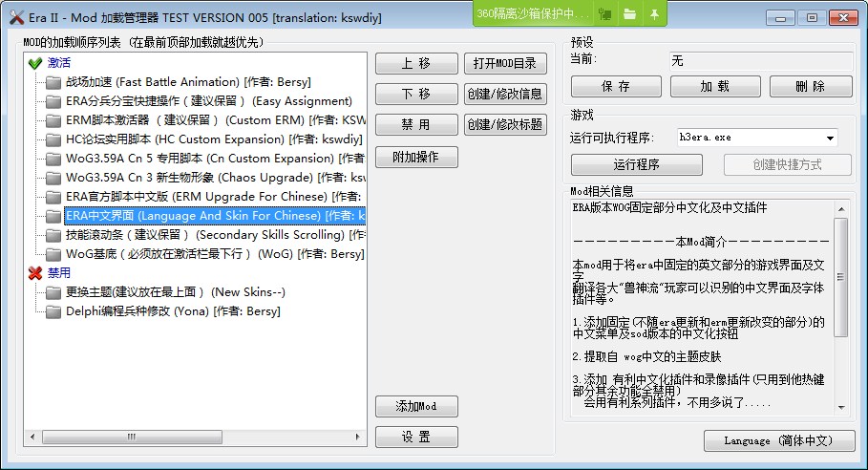Click the 上移 move up button
This screenshot has height=470, width=868.
tap(417, 64)
